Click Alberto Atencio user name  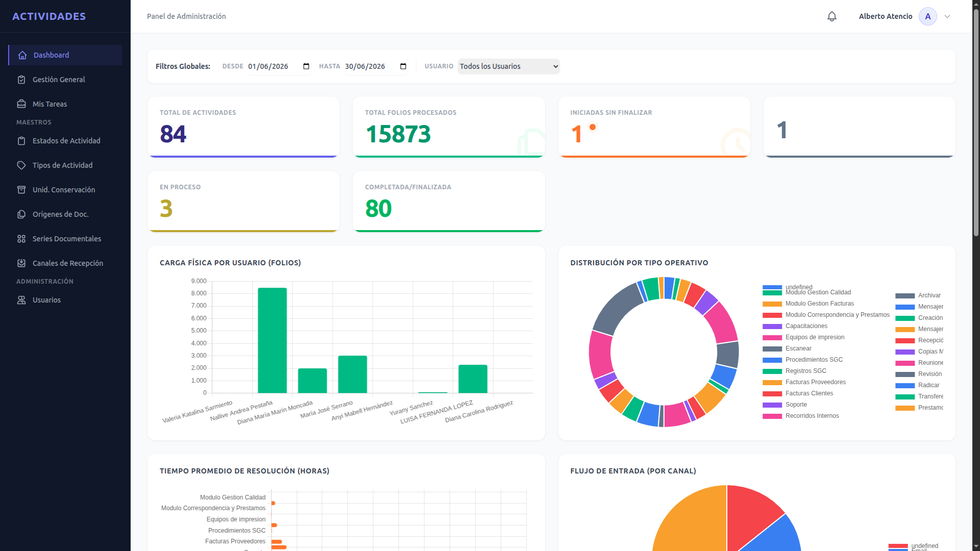click(x=886, y=16)
